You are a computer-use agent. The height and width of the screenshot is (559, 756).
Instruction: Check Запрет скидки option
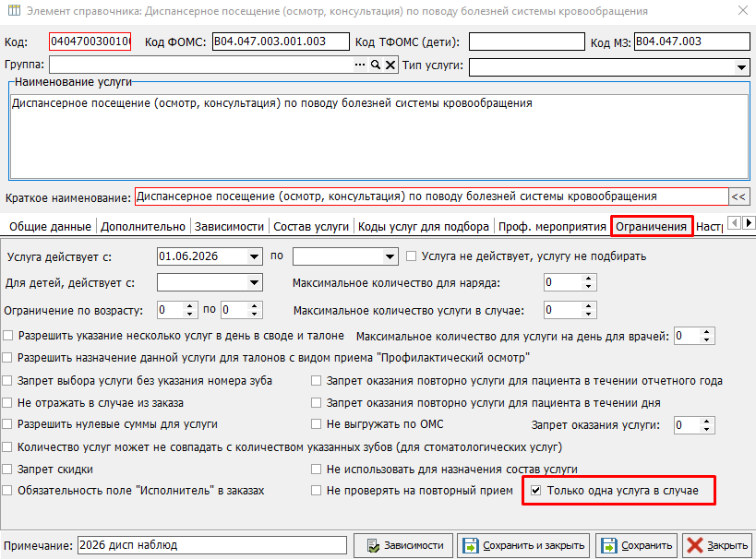tap(7, 469)
